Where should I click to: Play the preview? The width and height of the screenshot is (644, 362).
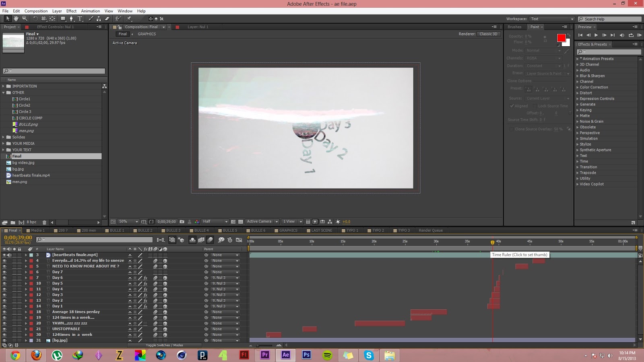coord(596,35)
